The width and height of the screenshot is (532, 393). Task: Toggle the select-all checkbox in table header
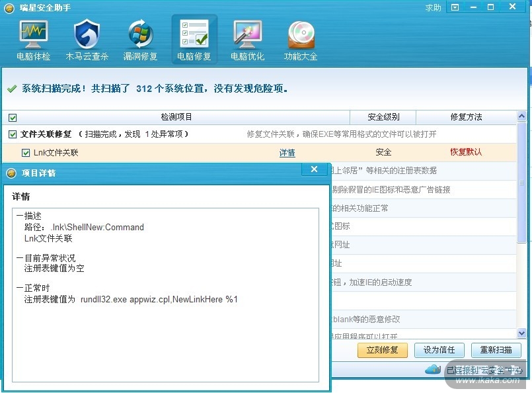(x=13, y=118)
